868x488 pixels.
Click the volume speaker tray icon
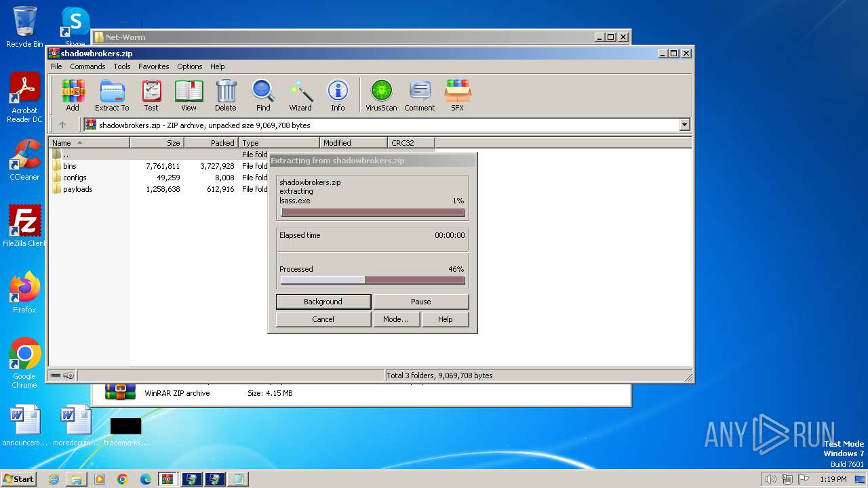tap(770, 479)
